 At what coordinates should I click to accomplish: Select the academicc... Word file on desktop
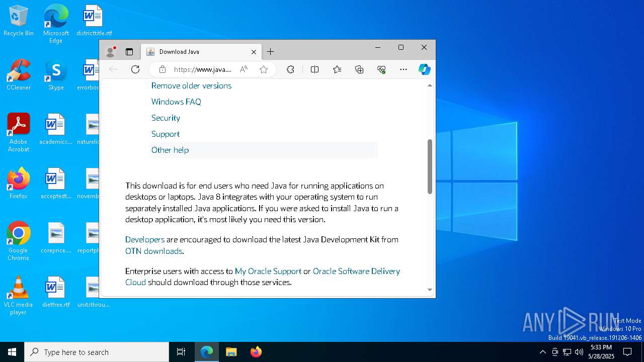click(x=56, y=130)
